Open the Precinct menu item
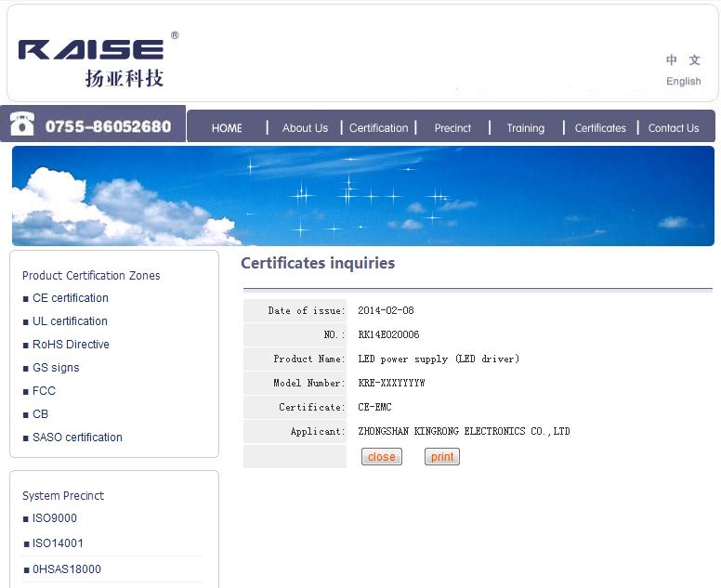The image size is (721, 588). [452, 128]
